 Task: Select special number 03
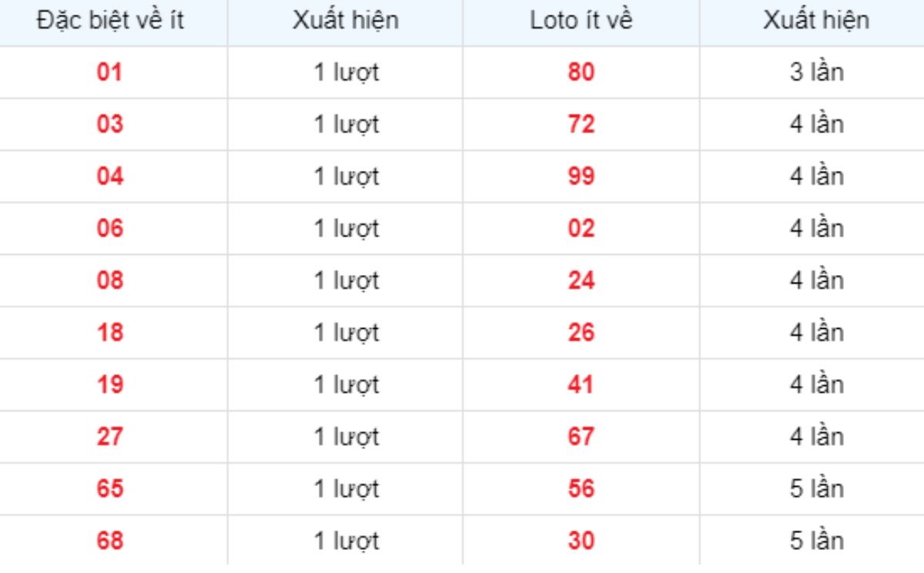click(x=109, y=124)
